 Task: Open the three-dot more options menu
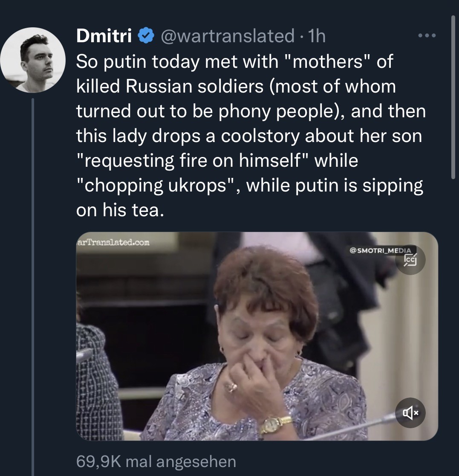tap(426, 36)
